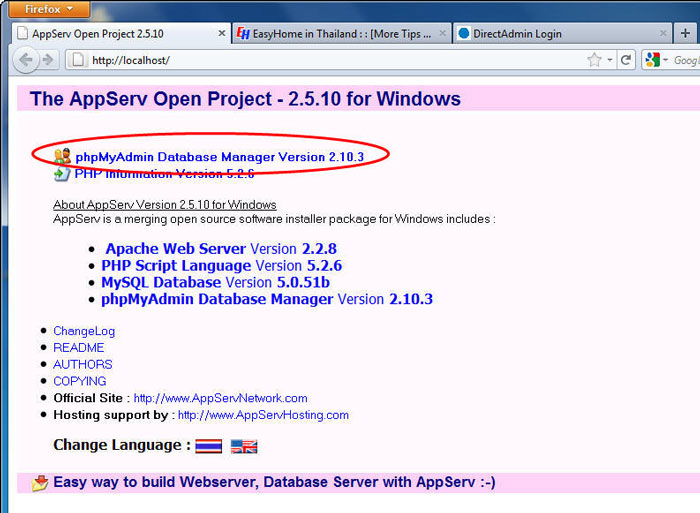This screenshot has width=700, height=513.
Task: Open the ChangeLog link
Action: (x=84, y=331)
